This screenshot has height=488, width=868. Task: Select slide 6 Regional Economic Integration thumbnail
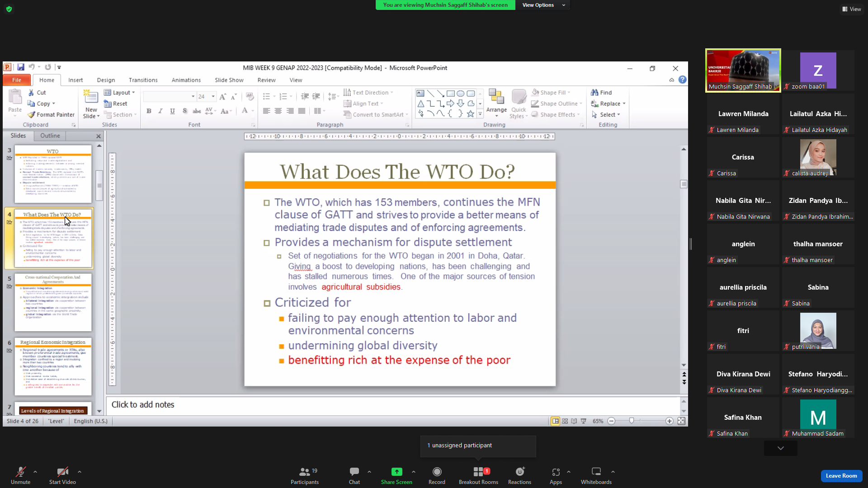coord(53,366)
